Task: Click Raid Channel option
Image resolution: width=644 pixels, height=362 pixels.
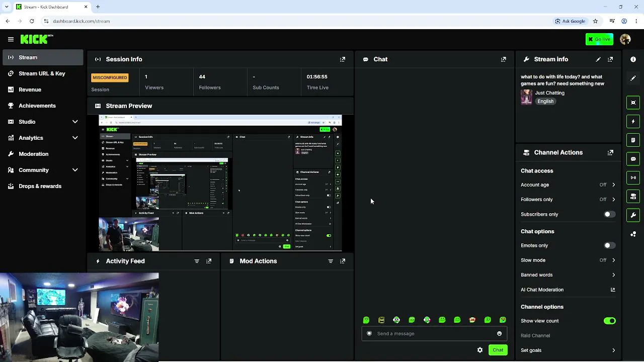Action: tap(535, 336)
